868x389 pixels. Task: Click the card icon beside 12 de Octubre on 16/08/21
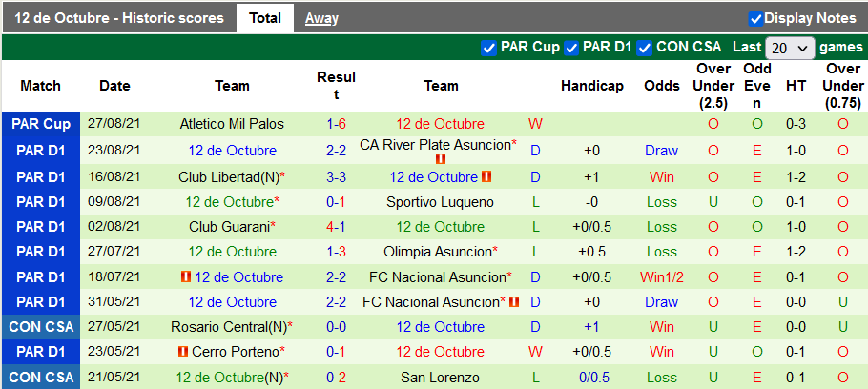pyautogui.click(x=486, y=177)
